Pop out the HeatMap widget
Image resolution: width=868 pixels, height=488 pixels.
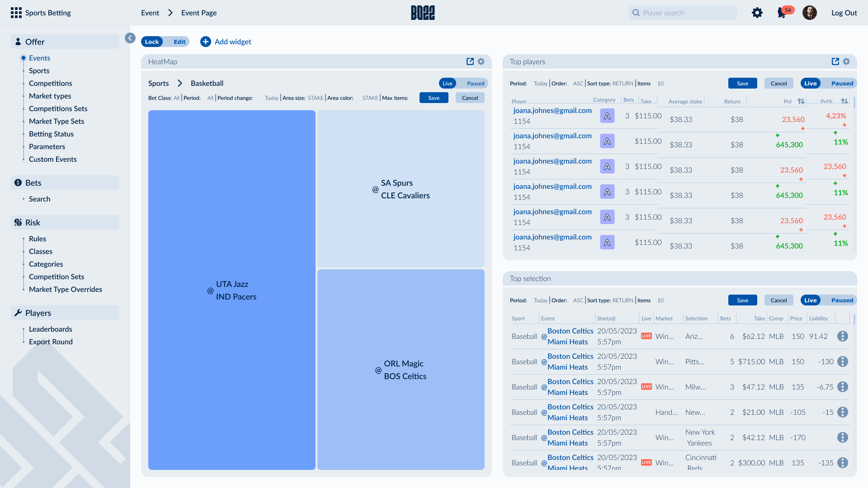pos(470,61)
